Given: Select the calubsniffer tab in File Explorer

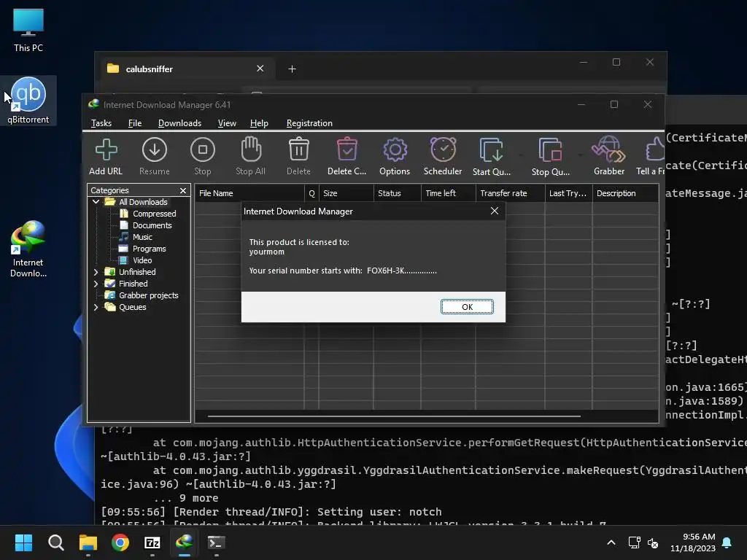Looking at the screenshot, I should [x=186, y=69].
